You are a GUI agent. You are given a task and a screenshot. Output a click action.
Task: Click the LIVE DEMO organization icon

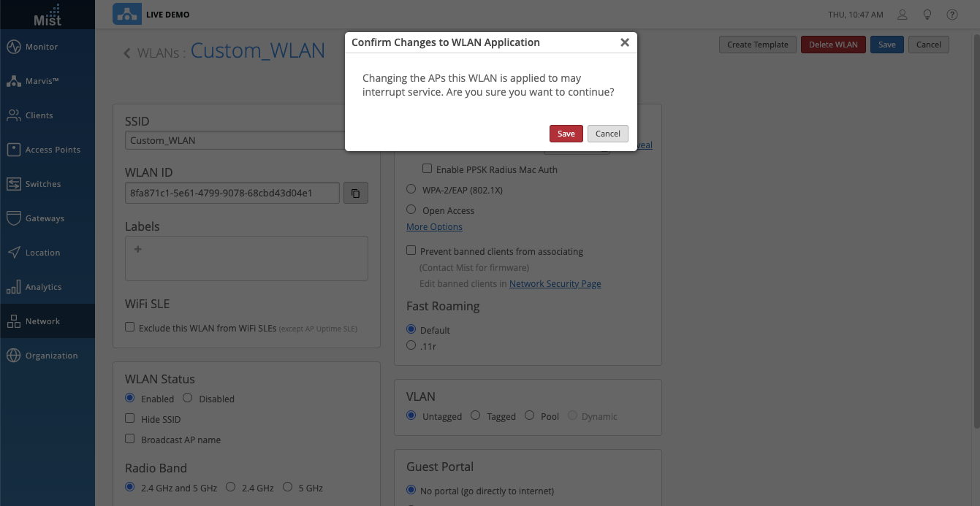click(127, 15)
